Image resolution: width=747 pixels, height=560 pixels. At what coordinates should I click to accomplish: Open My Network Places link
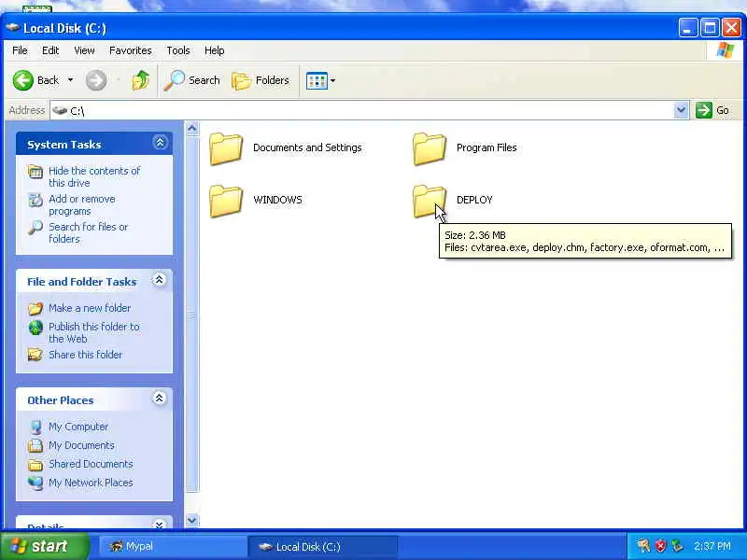click(x=91, y=483)
